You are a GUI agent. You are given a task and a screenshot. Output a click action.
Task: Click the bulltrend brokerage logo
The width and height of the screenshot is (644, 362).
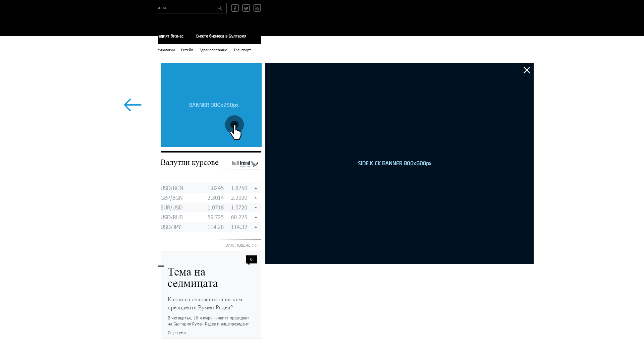click(245, 164)
